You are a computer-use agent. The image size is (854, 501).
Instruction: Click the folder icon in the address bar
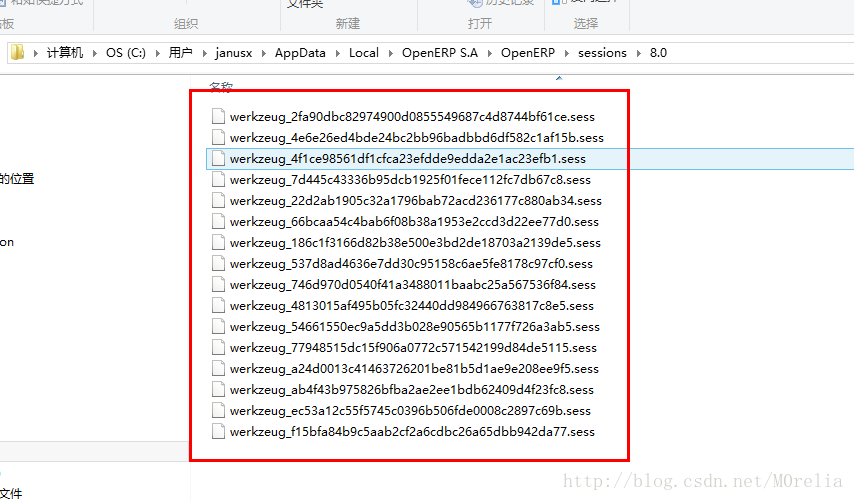click(17, 53)
